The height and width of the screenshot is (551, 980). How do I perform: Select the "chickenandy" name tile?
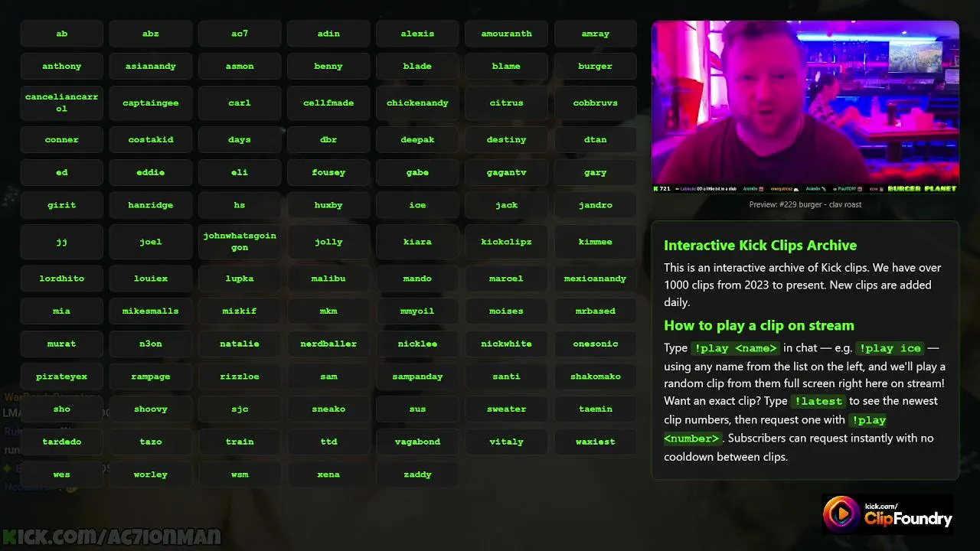417,103
